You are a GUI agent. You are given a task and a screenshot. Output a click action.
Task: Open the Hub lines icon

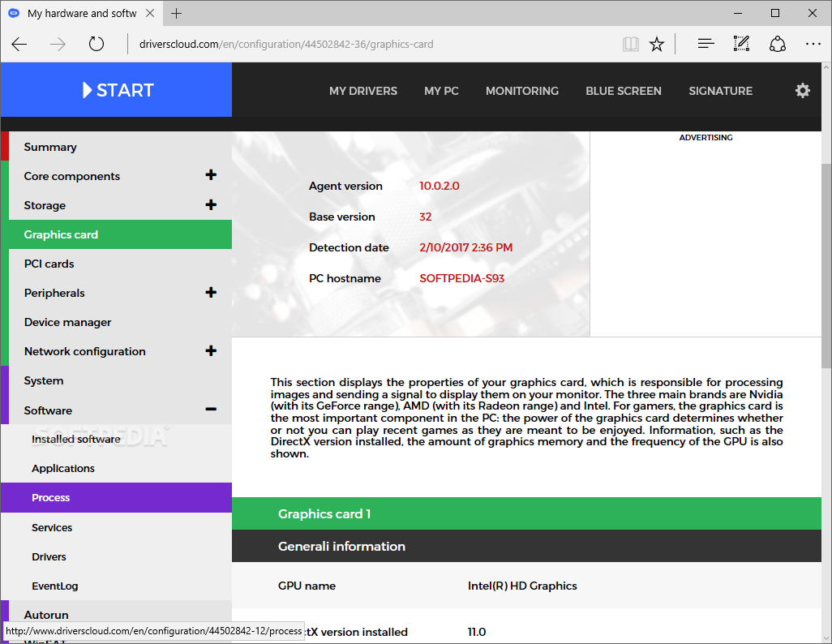pyautogui.click(x=705, y=44)
